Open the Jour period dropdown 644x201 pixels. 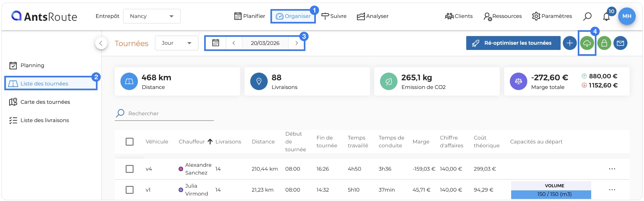(x=177, y=43)
